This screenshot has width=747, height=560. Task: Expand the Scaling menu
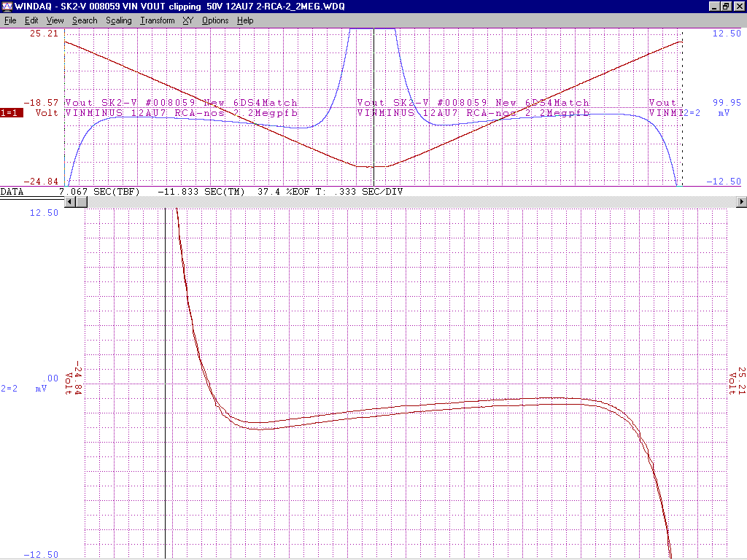(x=119, y=20)
